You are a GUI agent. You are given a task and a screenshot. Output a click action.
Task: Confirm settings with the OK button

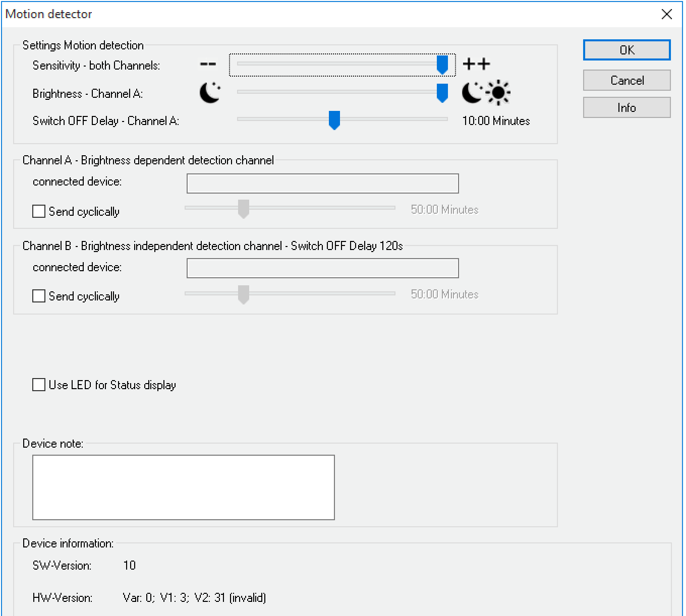point(626,50)
